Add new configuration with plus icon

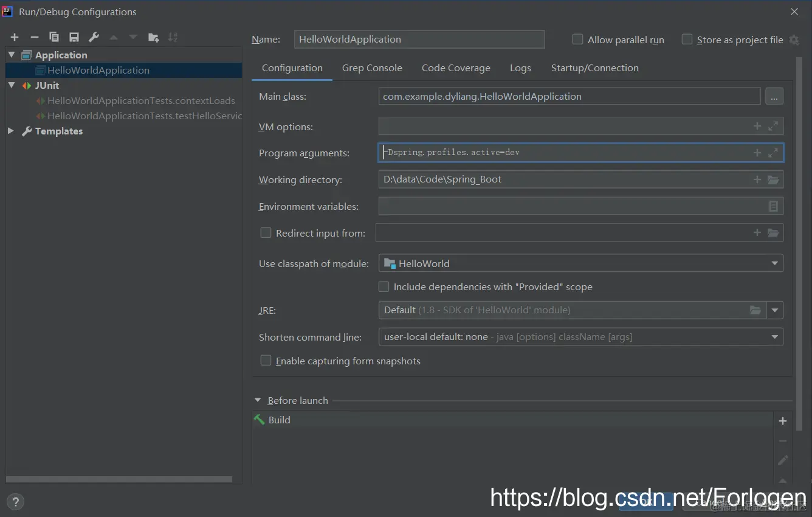pyautogui.click(x=15, y=38)
